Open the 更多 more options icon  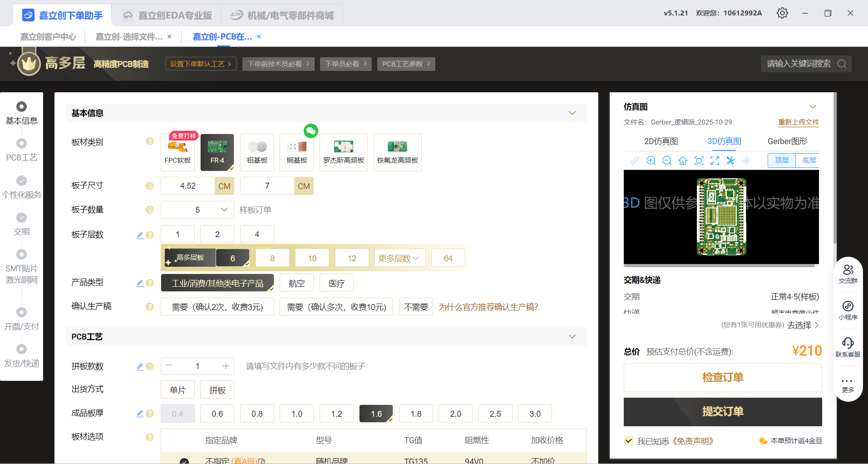(848, 384)
